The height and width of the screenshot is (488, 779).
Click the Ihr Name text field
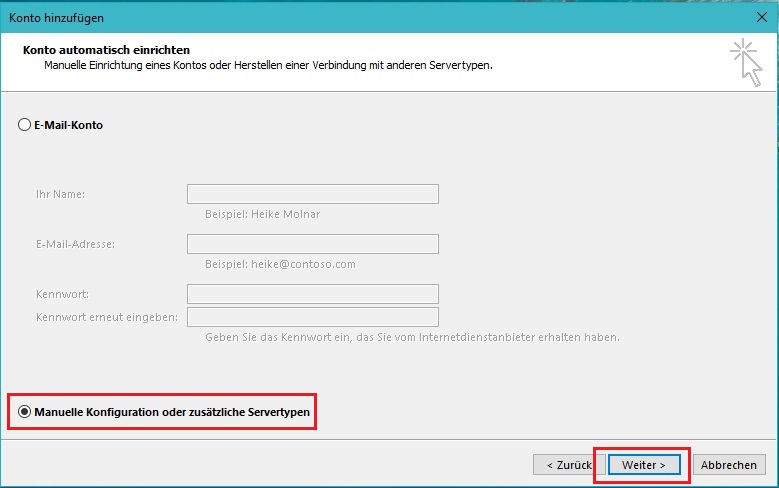312,194
